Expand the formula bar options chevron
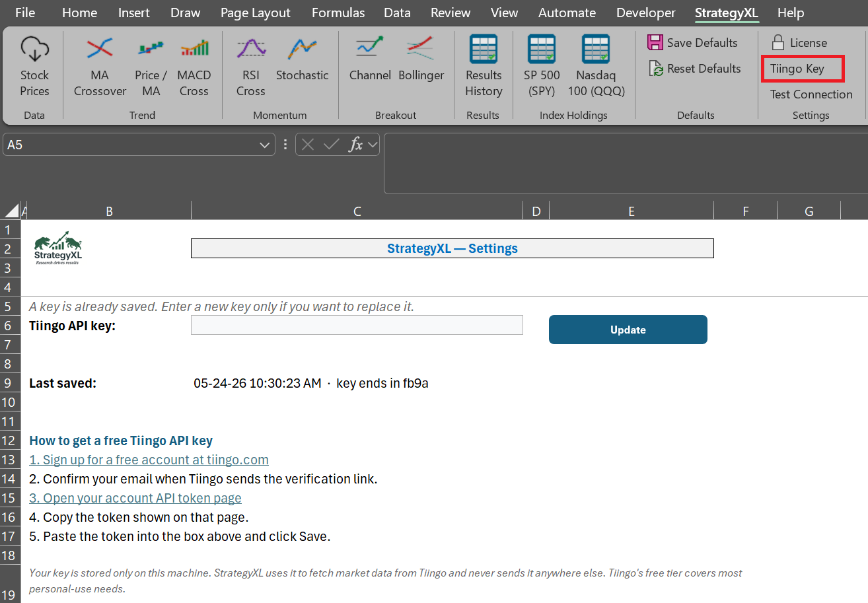This screenshot has width=868, height=603. coord(373,145)
